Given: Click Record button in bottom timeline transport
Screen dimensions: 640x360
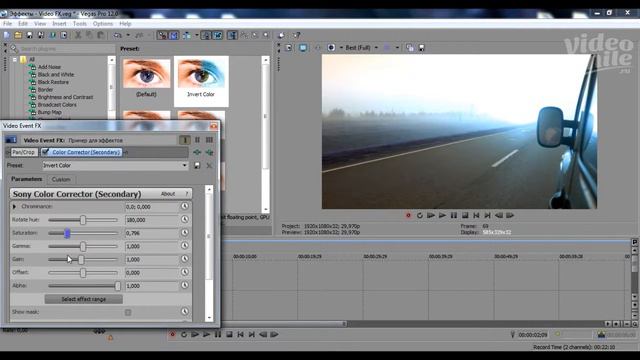Looking at the screenshot, I should pos(172,334).
